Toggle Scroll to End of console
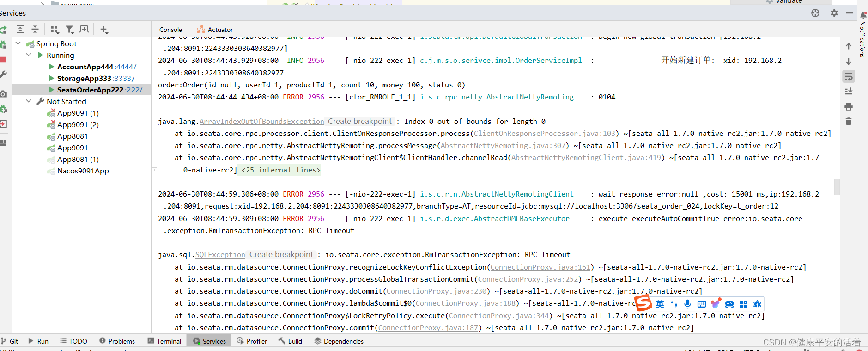The height and width of the screenshot is (351, 868). pos(849,92)
